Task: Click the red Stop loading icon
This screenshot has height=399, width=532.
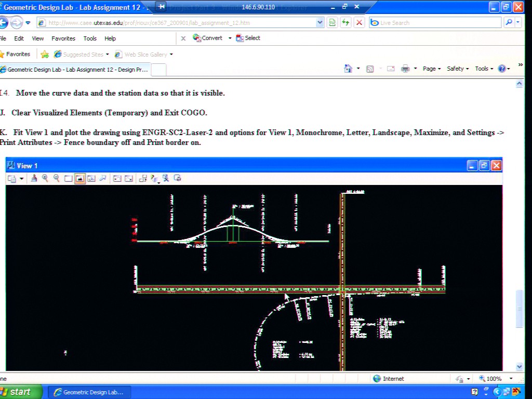Action: pyautogui.click(x=359, y=23)
